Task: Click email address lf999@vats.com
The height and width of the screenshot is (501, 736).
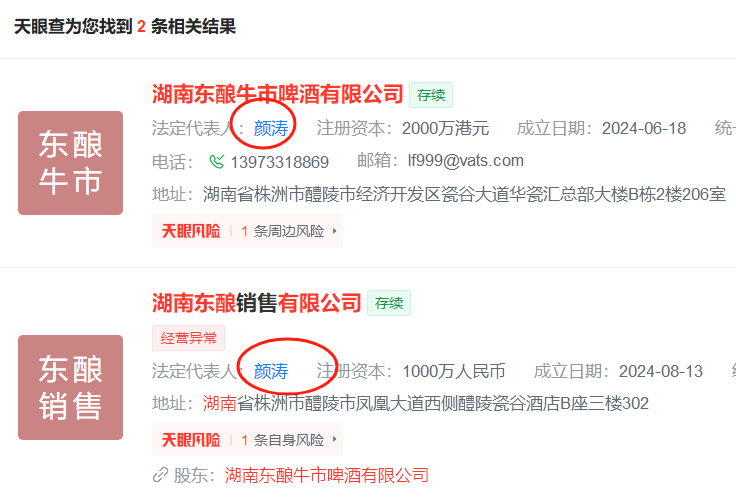Action: (466, 161)
